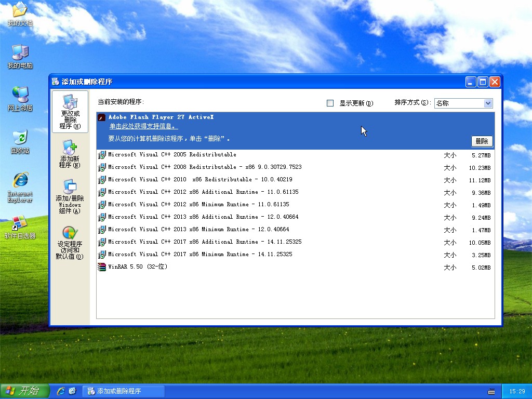
Task: Click 删除 button for Adobe Flash Player
Action: (482, 141)
